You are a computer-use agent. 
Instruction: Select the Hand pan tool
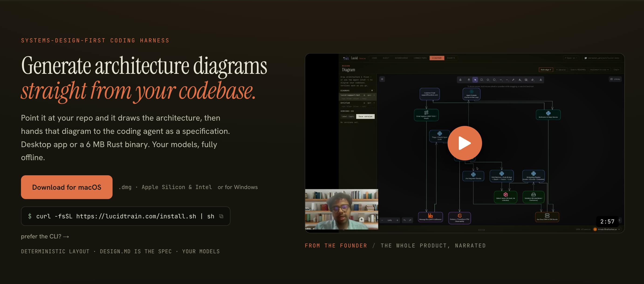[x=469, y=80]
